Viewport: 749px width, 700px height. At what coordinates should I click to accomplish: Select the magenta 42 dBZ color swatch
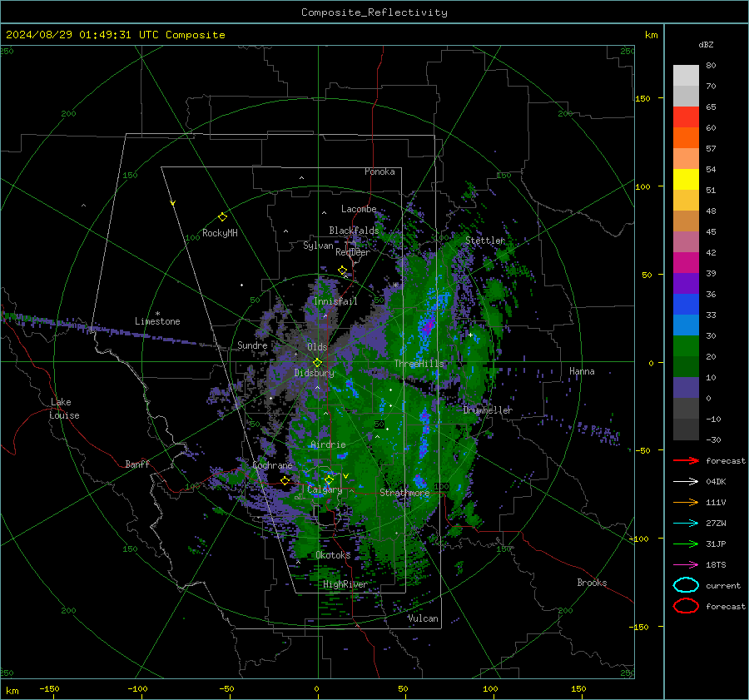tap(686, 262)
